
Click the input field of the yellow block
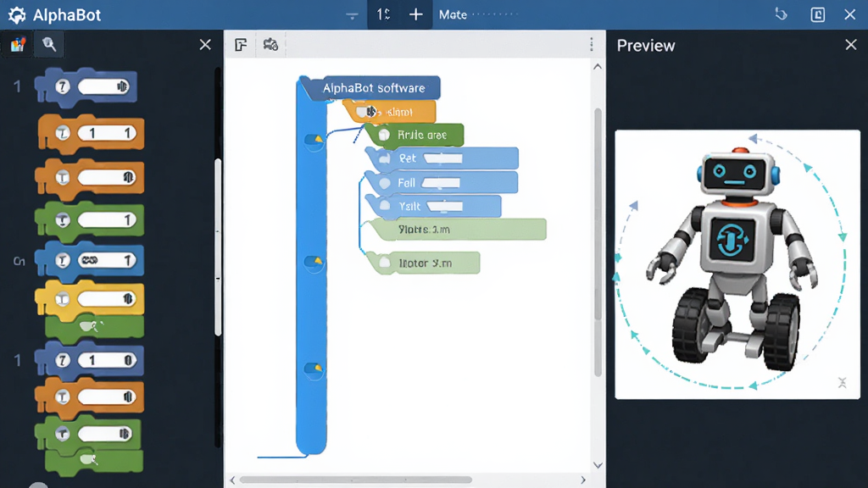107,299
